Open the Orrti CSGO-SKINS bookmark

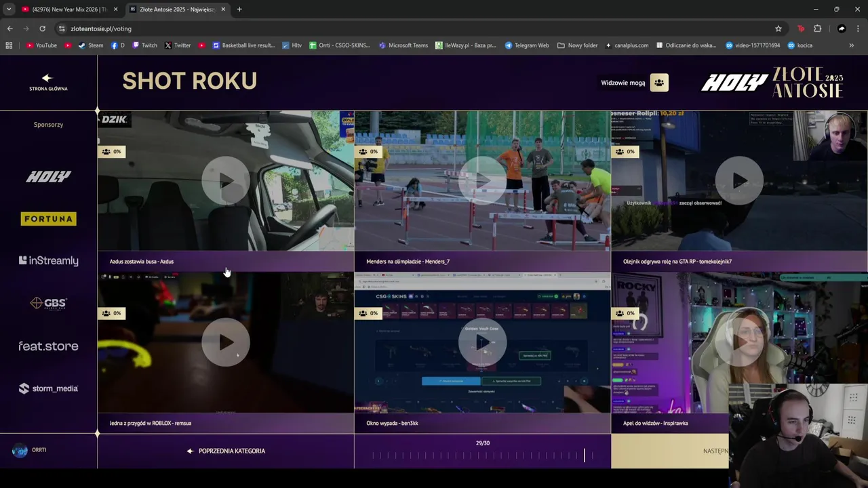[x=340, y=45]
